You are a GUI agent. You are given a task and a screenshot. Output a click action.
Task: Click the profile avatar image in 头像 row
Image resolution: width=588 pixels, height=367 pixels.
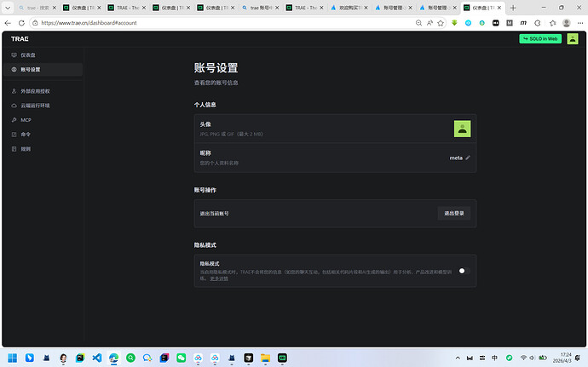pos(462,129)
